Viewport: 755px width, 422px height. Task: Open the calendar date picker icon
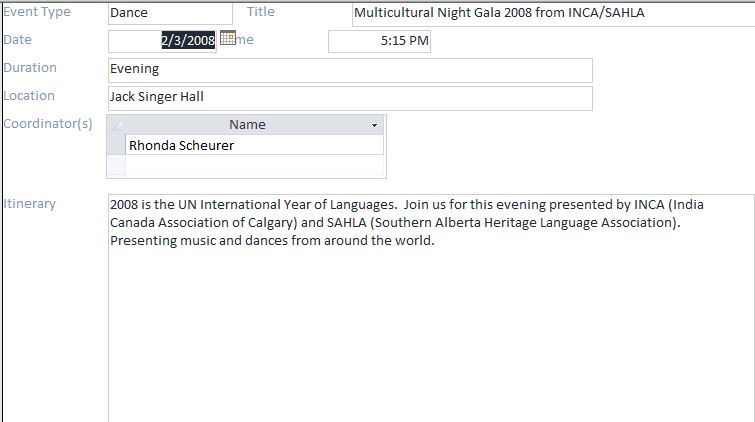pyautogui.click(x=228, y=38)
